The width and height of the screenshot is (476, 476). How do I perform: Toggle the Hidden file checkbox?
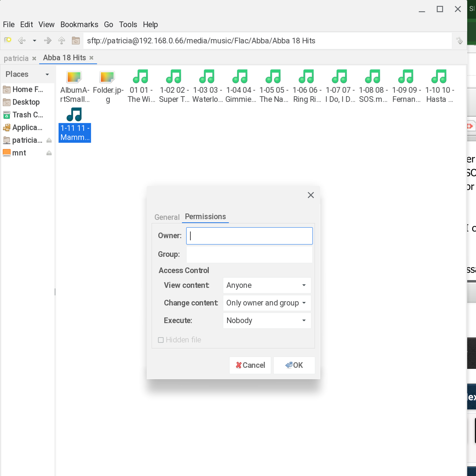click(161, 340)
